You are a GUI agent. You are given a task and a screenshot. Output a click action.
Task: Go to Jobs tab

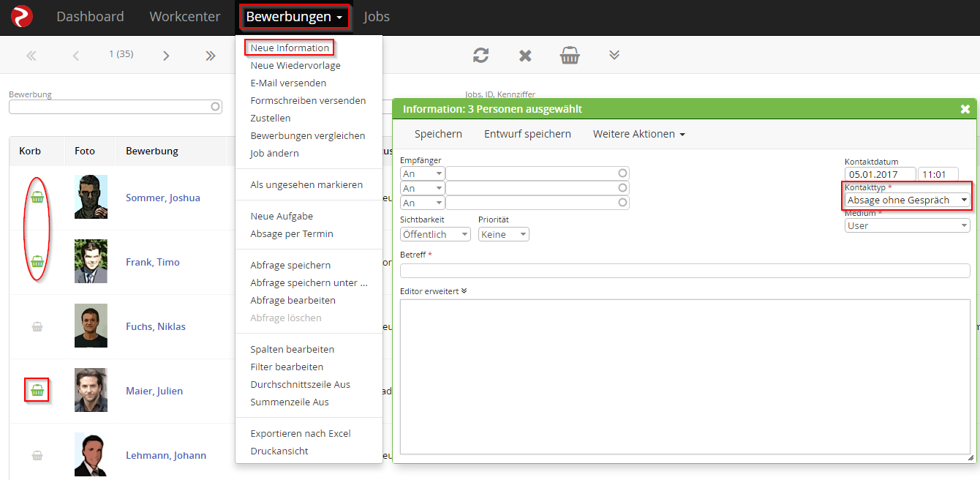click(x=377, y=16)
